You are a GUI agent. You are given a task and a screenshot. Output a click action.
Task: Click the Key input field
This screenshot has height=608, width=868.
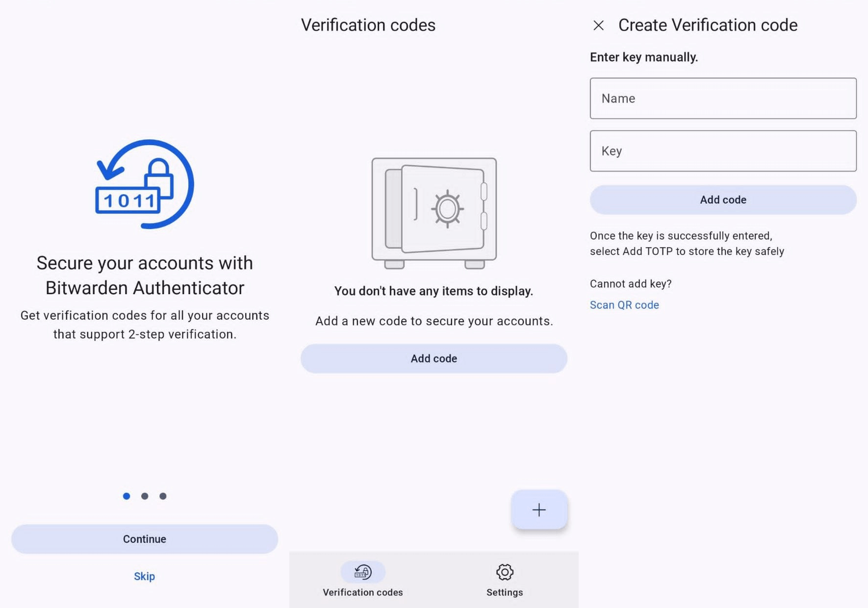point(723,151)
